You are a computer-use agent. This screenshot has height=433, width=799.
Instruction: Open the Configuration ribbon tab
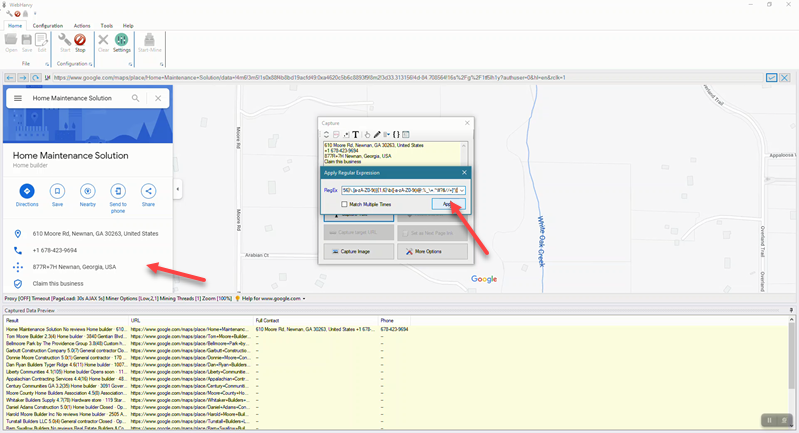pyautogui.click(x=47, y=25)
